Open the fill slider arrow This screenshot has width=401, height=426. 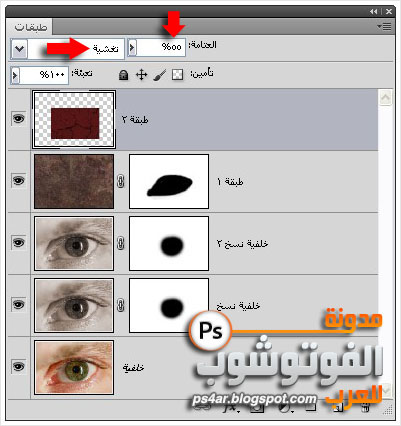[x=15, y=75]
